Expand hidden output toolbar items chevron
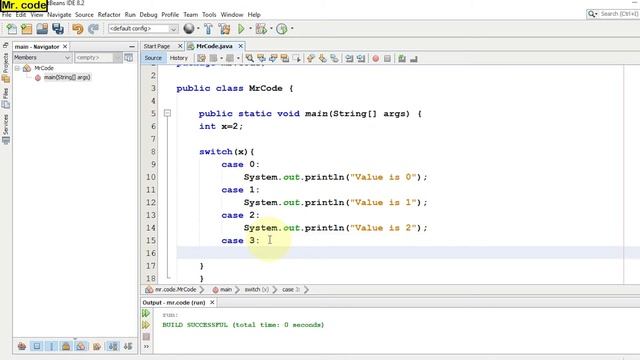This screenshot has width=640, height=360. point(146,347)
